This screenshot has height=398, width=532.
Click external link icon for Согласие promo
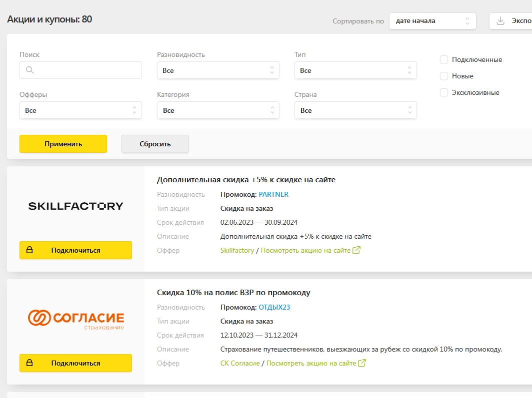[362, 363]
